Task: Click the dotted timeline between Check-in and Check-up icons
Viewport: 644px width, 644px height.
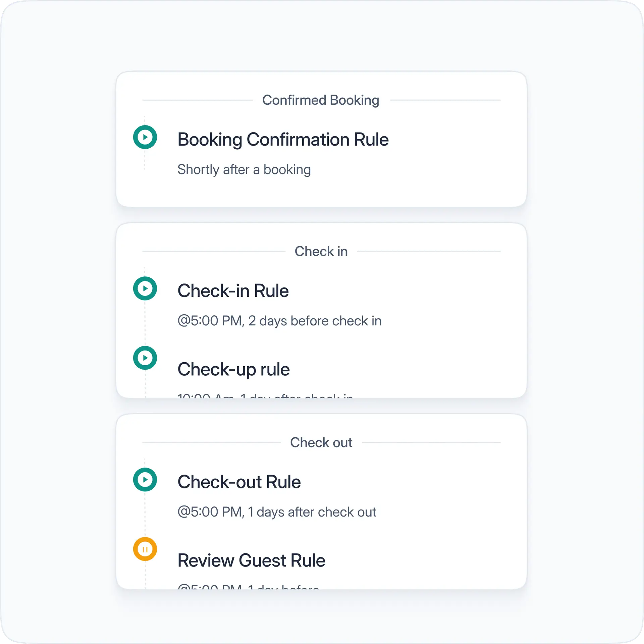Action: point(145,323)
